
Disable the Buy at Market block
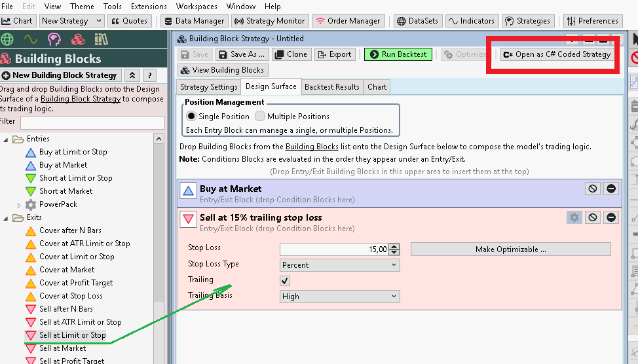[x=593, y=189]
